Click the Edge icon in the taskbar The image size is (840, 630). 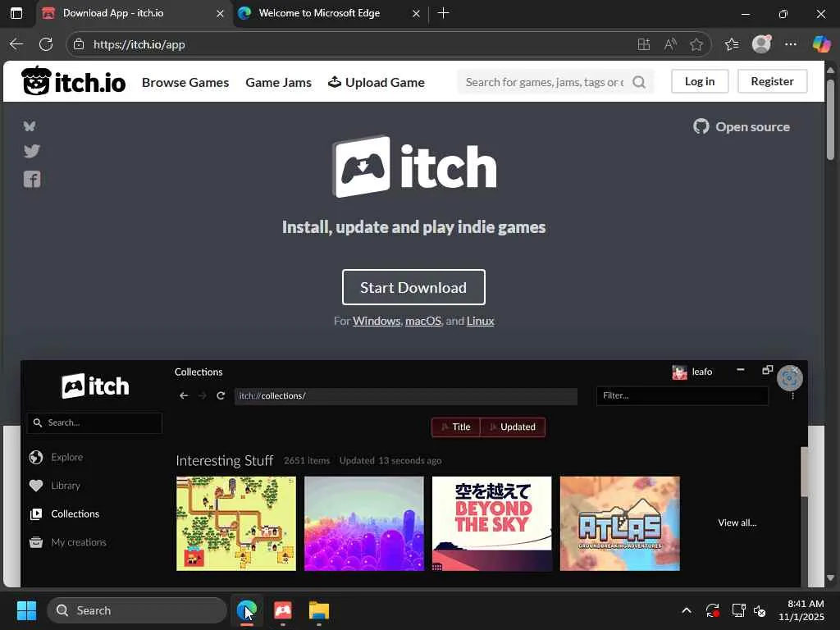pyautogui.click(x=246, y=610)
